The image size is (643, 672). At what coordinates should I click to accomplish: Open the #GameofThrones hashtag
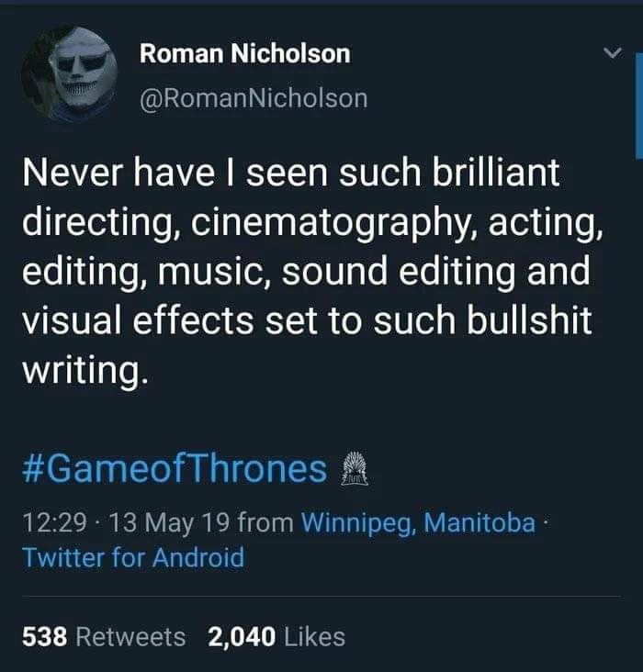point(174,469)
